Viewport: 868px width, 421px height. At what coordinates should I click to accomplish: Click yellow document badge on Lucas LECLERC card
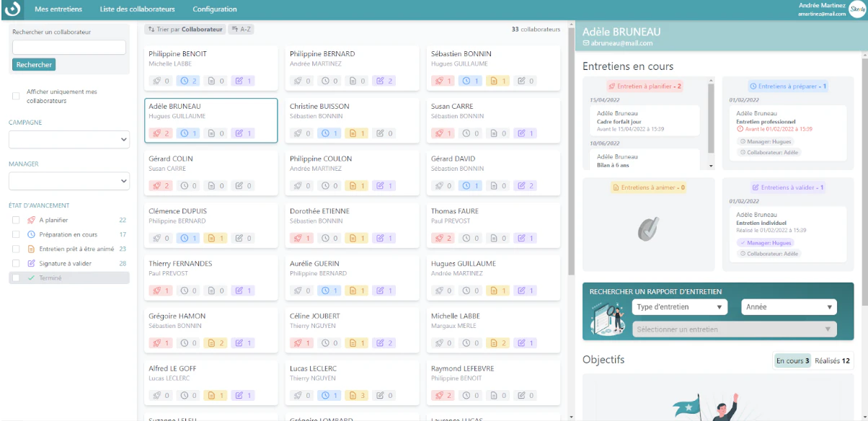(x=357, y=396)
